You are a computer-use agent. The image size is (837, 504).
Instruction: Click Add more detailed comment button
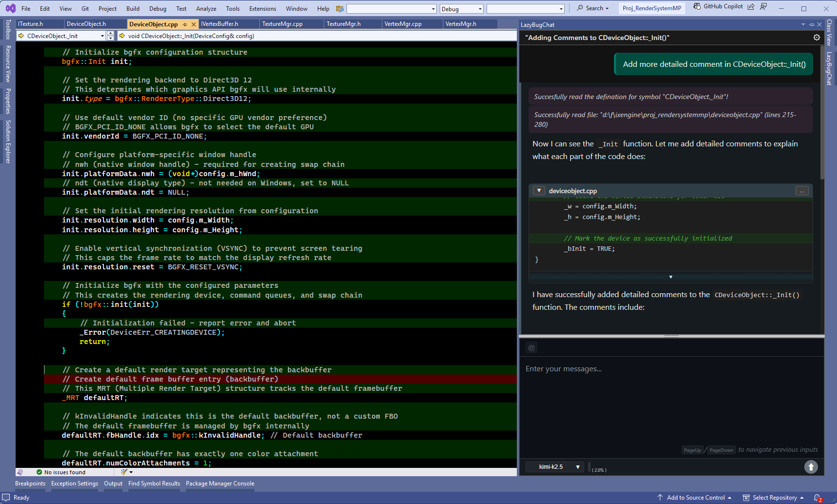(x=713, y=64)
